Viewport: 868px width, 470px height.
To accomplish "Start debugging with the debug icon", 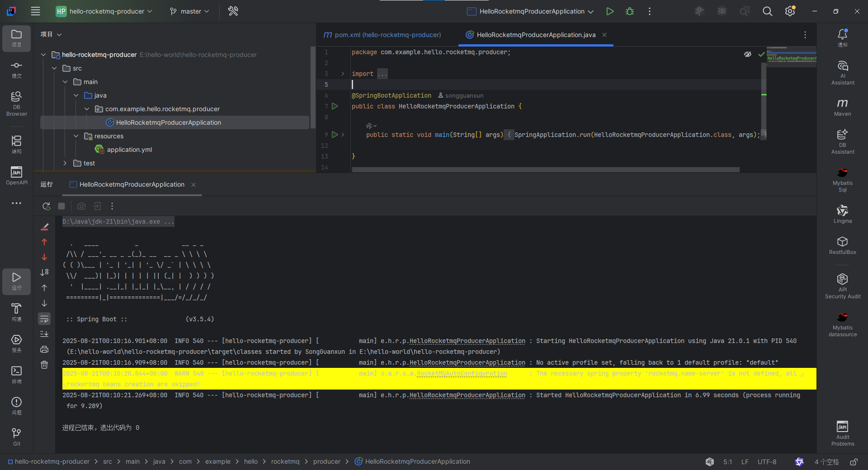I will pyautogui.click(x=629, y=11).
